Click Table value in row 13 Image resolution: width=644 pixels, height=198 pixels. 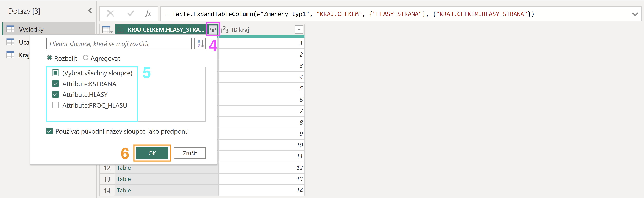click(124, 179)
